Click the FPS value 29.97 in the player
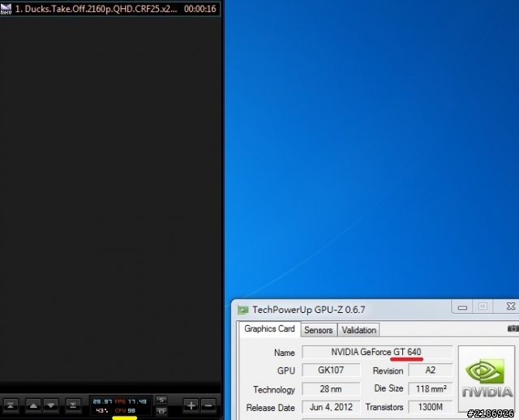 pos(102,402)
